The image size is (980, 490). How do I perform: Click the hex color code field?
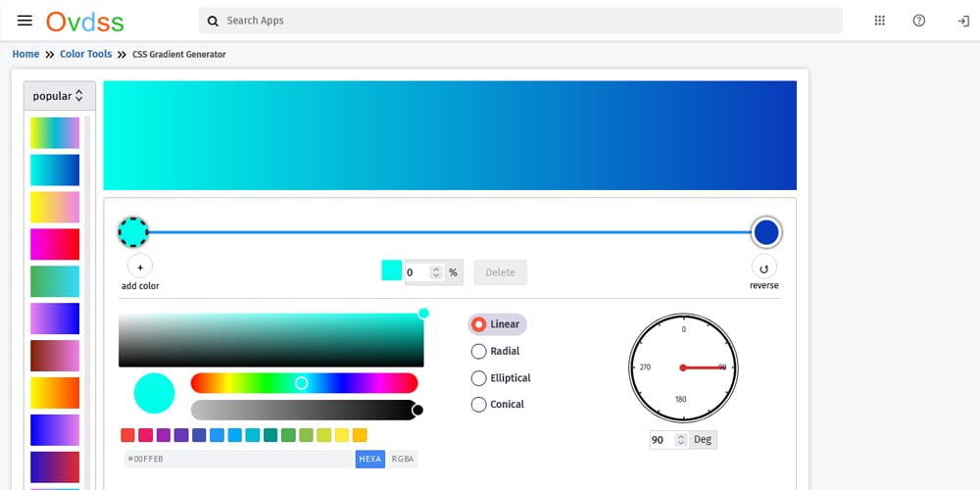(239, 459)
